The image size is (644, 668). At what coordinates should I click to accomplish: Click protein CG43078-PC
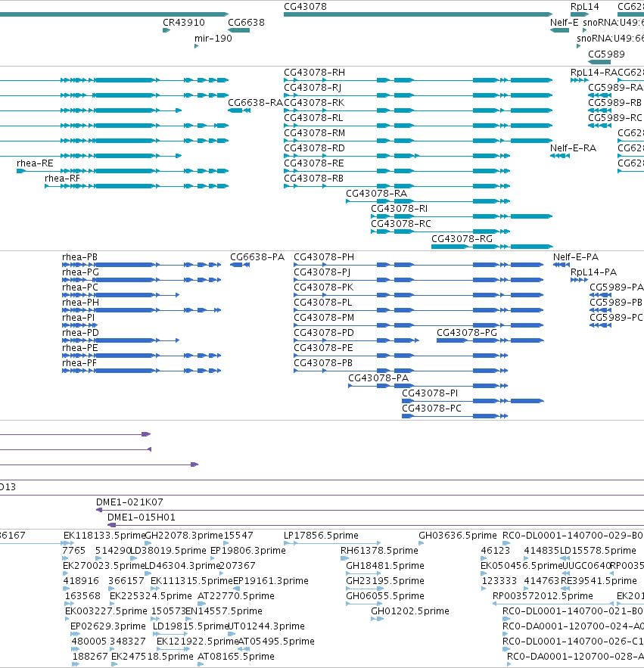432,409
